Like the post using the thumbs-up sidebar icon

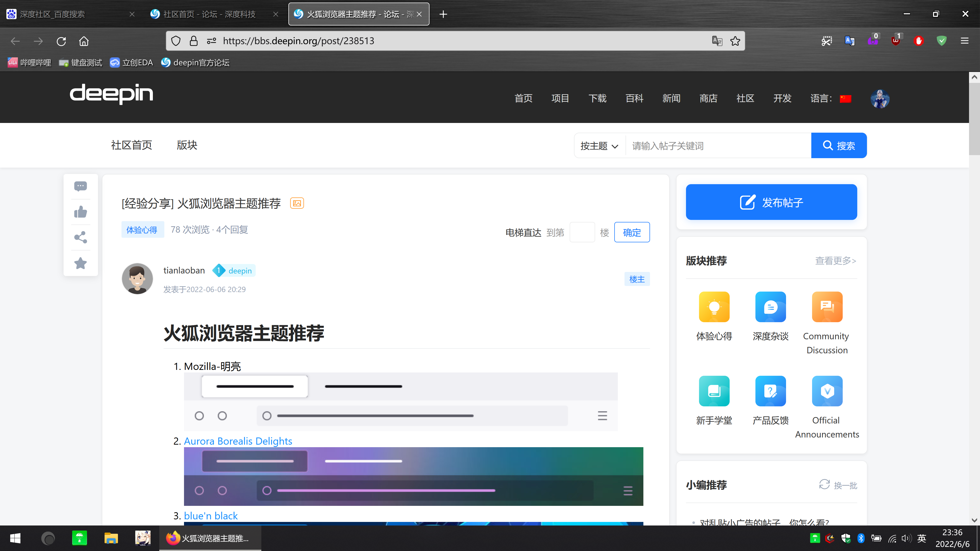pyautogui.click(x=80, y=212)
